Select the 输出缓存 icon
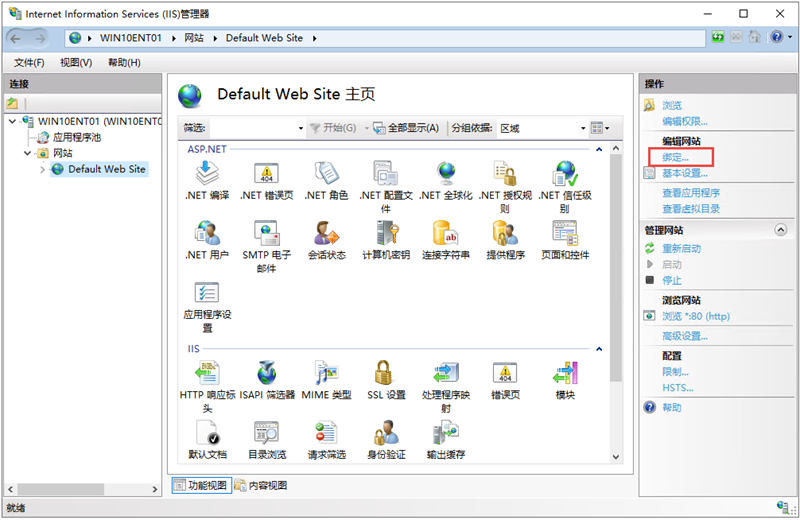This screenshot has height=520, width=800. click(x=445, y=433)
